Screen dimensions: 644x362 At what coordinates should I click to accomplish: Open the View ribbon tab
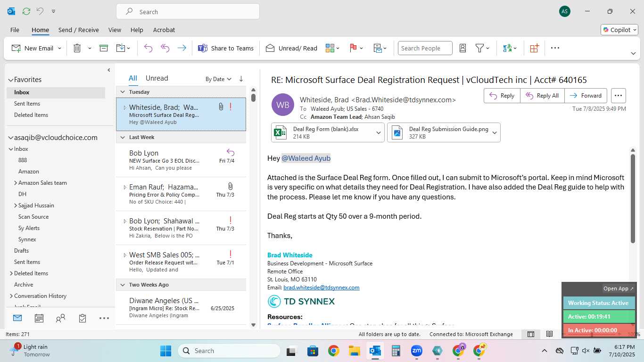pos(115,30)
